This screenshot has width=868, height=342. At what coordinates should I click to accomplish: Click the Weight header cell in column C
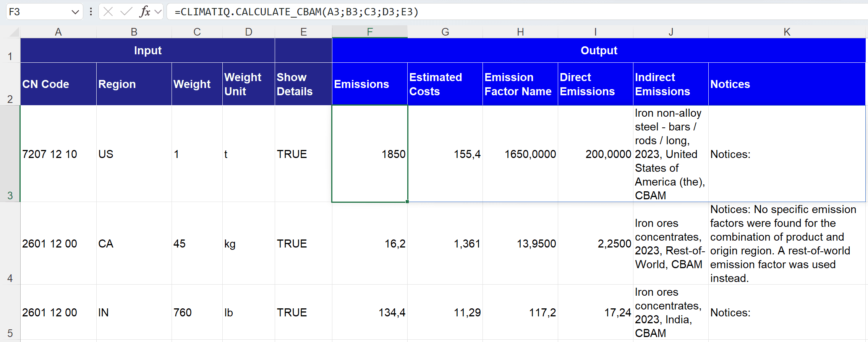point(197,84)
